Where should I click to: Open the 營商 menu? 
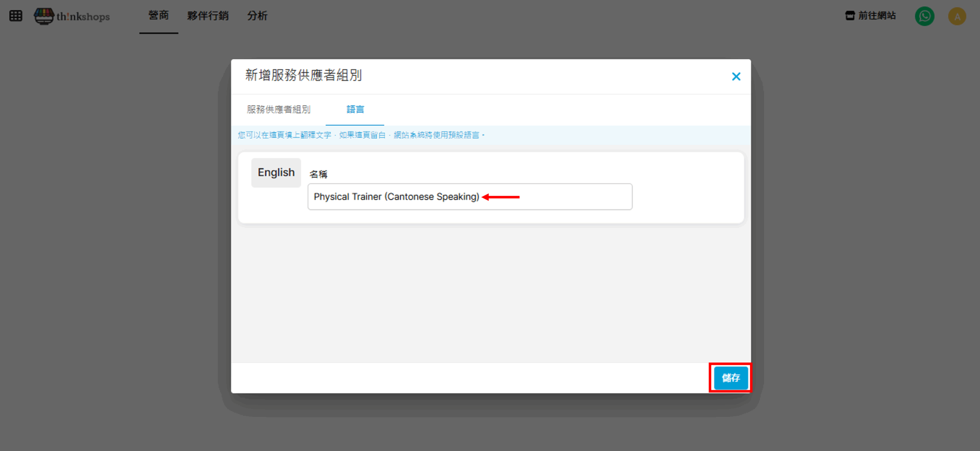pos(158,16)
